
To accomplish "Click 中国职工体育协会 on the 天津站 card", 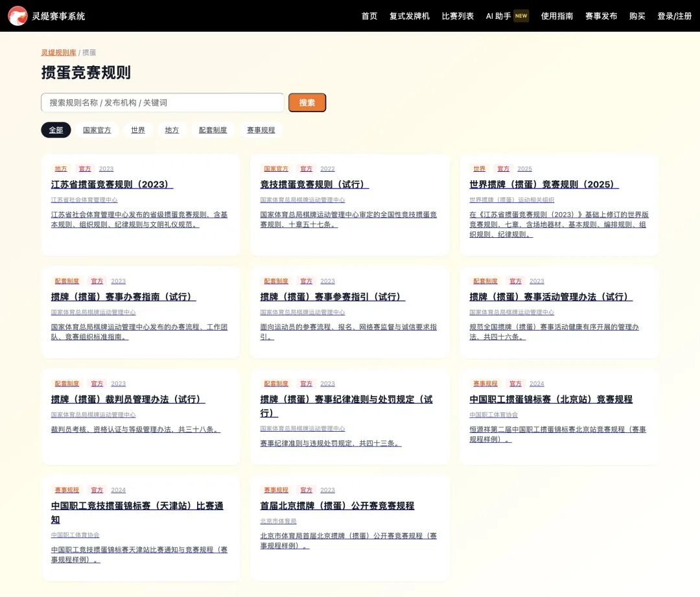I will 75,535.
